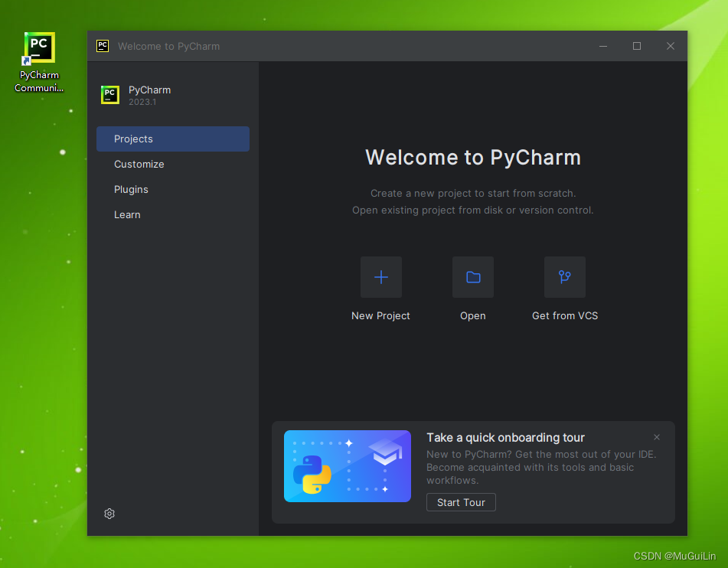Go to the Learn tab
This screenshot has width=728, height=568.
[x=173, y=214]
